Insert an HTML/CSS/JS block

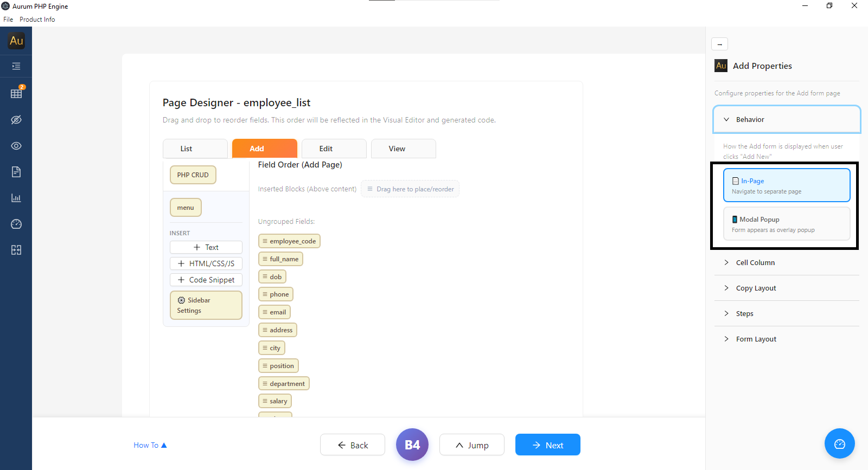tap(206, 263)
